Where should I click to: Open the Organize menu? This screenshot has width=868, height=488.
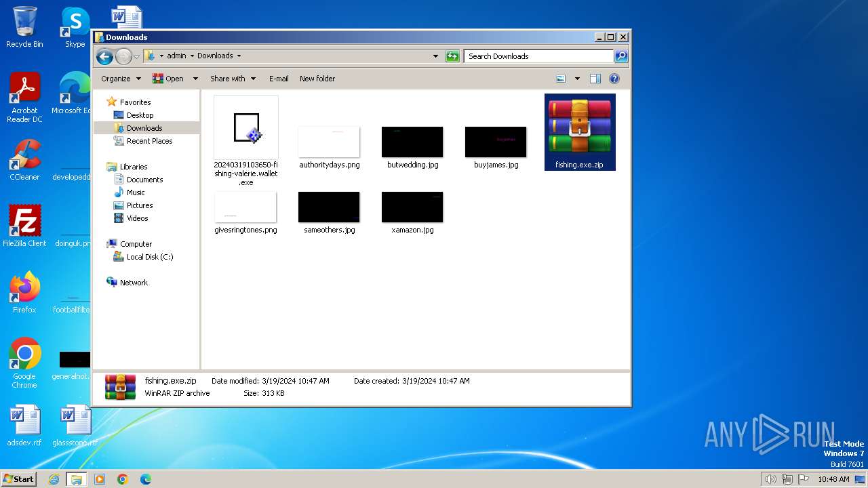[121, 79]
